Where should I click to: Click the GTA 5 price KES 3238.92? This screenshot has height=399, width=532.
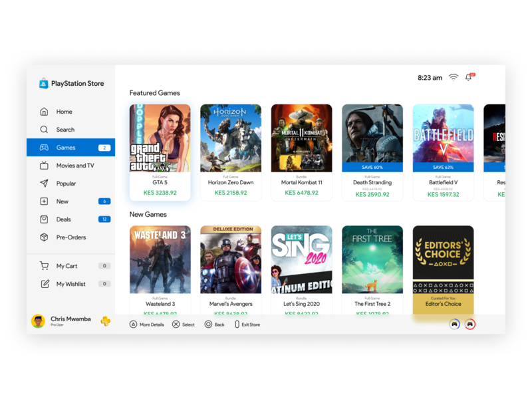pos(160,193)
